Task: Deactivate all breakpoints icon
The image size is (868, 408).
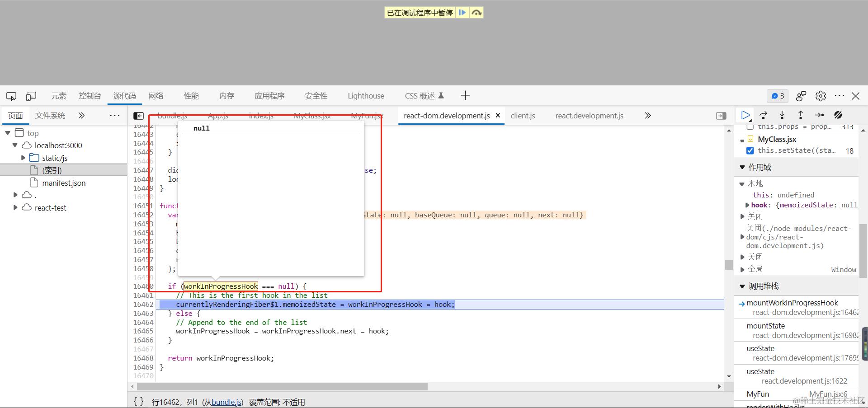Action: tap(838, 115)
